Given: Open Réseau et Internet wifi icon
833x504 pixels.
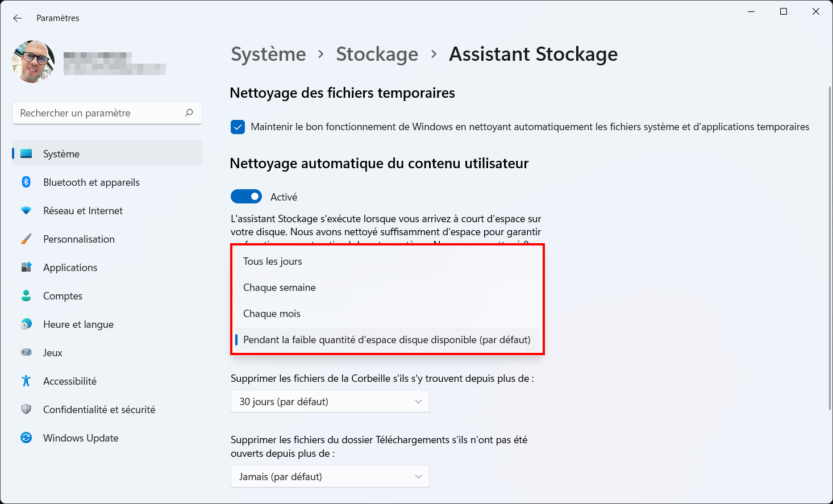Looking at the screenshot, I should (x=26, y=210).
